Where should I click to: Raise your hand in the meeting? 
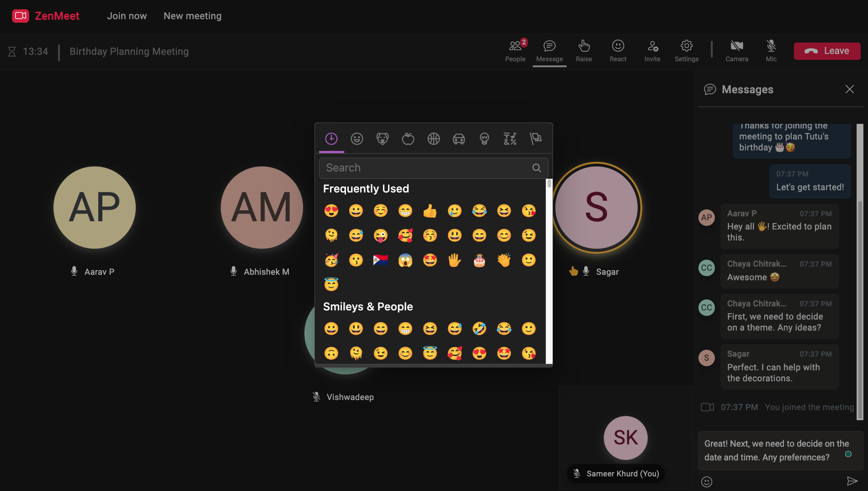(584, 51)
